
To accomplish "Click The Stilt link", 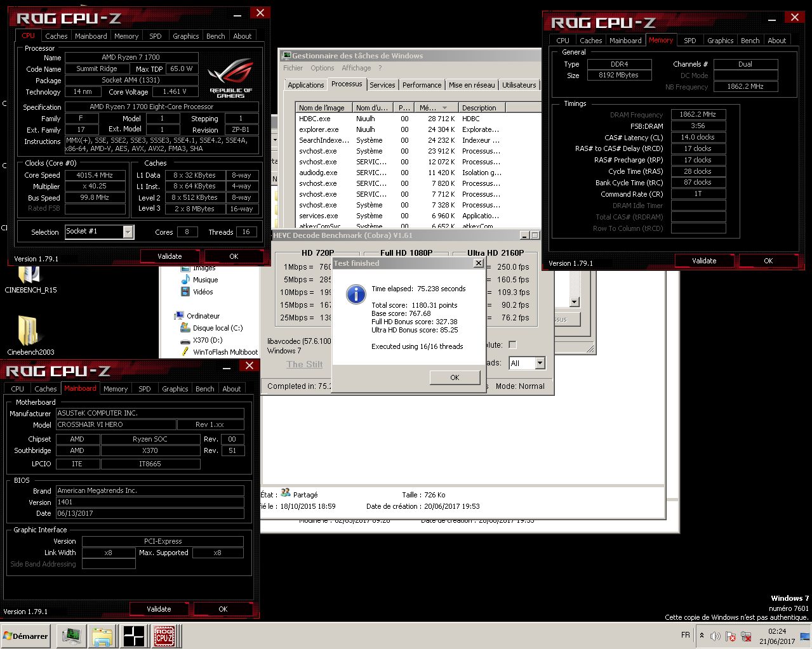I will tap(305, 364).
